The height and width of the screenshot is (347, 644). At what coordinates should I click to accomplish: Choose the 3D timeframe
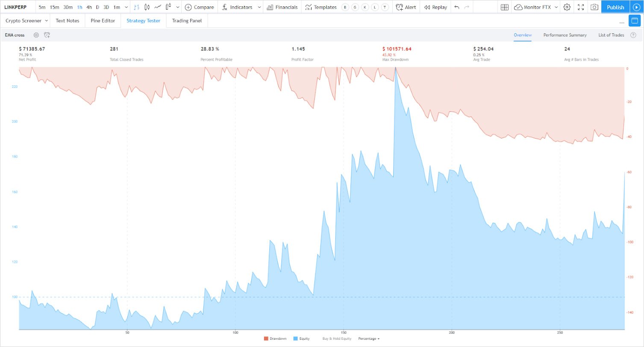[x=106, y=7]
